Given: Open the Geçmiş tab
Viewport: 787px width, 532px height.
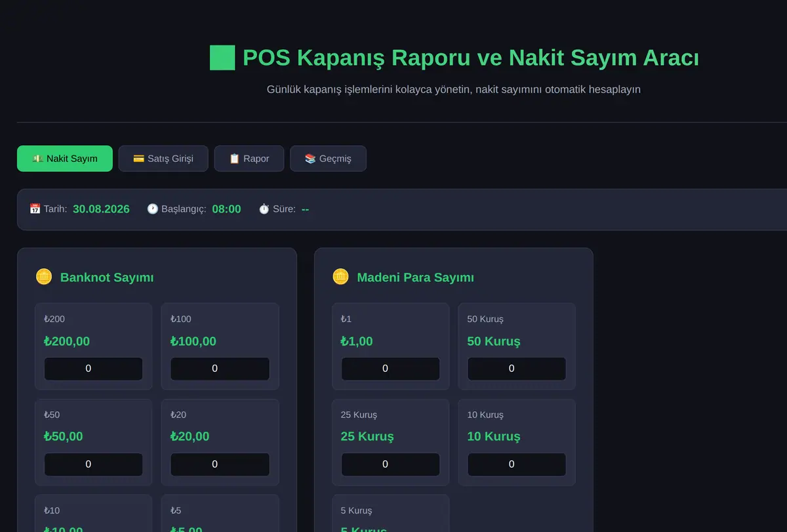Looking at the screenshot, I should [328, 159].
